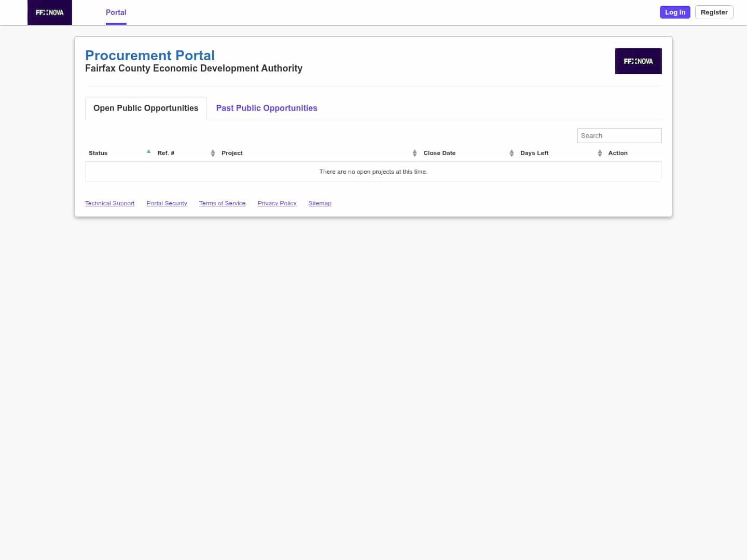
Task: Click the Register button
Action: (x=714, y=12)
